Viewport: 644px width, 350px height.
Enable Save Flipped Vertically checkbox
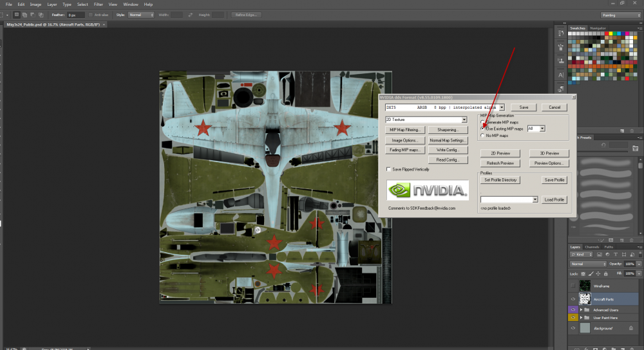point(388,169)
